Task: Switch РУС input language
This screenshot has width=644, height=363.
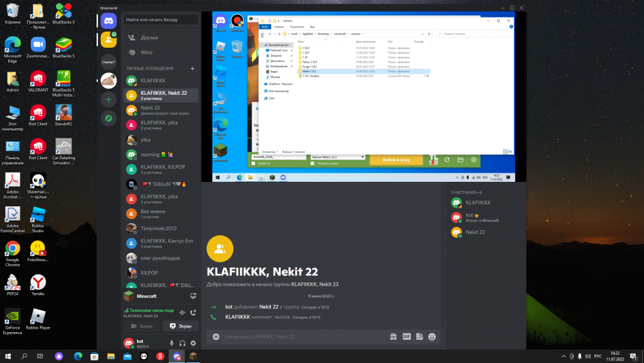Action: [598, 357]
